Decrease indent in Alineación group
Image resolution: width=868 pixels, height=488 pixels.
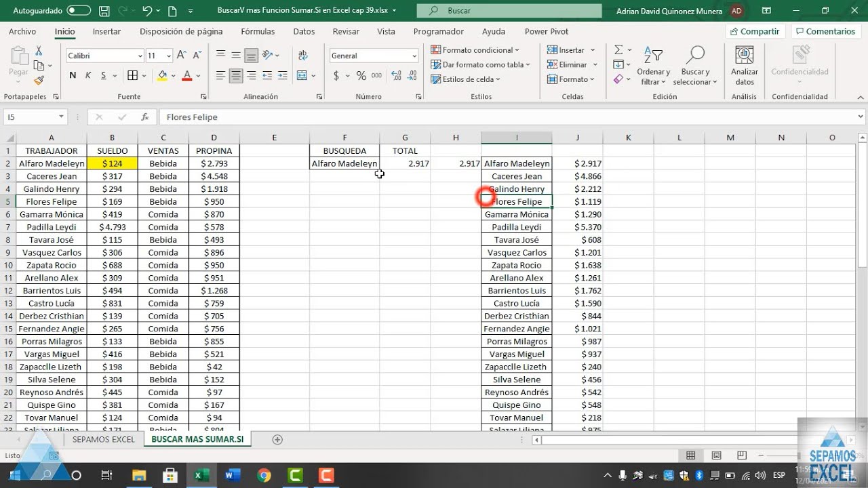(x=267, y=75)
